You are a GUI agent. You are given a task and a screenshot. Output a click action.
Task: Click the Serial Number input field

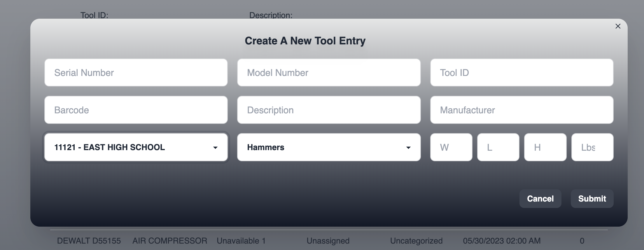coord(136,73)
